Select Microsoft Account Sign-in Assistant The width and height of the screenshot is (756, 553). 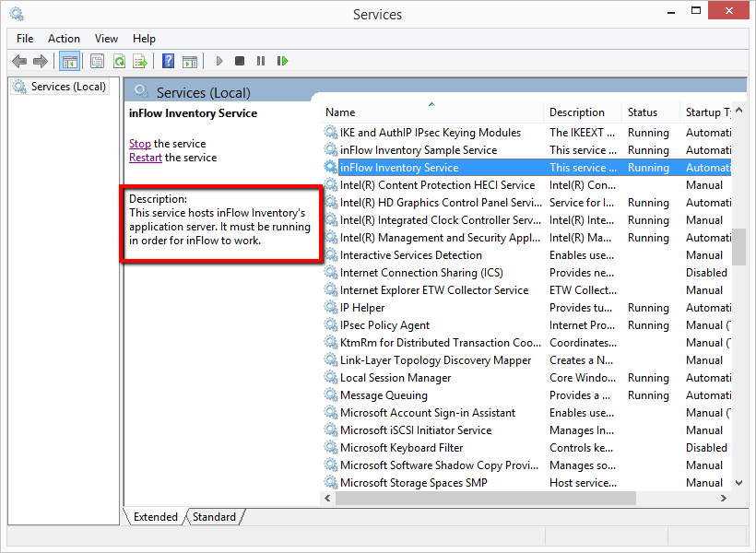pos(527,413)
